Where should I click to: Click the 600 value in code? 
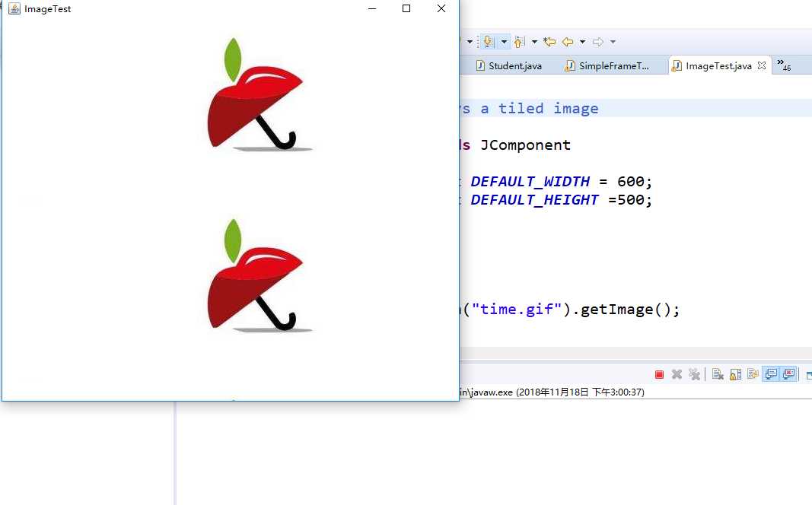pyautogui.click(x=630, y=182)
